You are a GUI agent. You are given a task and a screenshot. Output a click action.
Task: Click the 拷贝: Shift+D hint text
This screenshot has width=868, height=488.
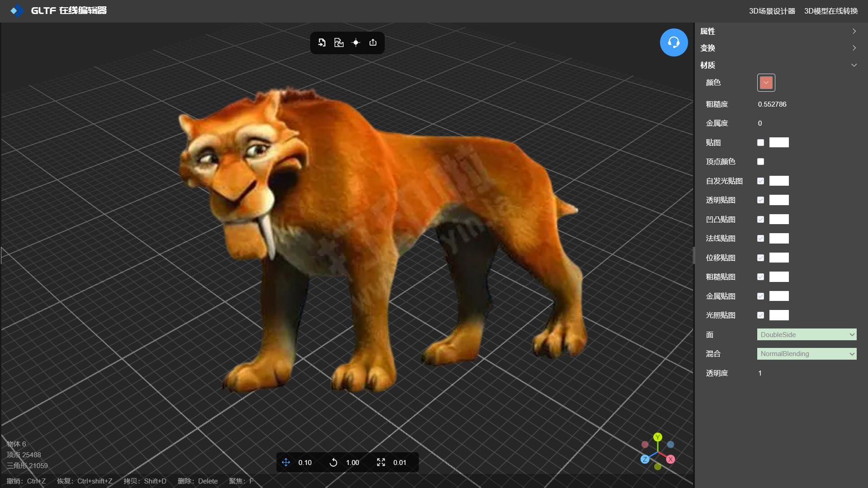coord(145,481)
